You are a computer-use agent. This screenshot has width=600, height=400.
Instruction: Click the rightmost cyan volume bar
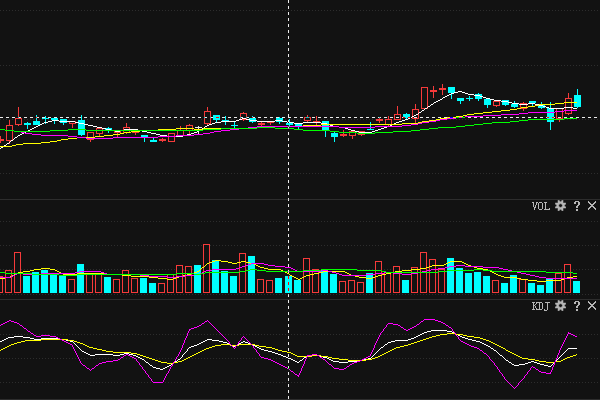(575, 286)
